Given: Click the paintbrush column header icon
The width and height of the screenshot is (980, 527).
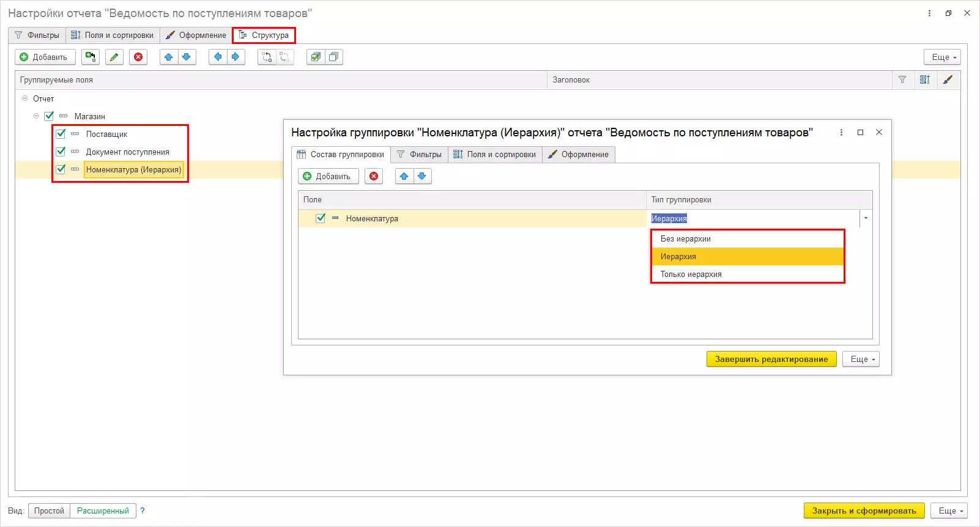Looking at the screenshot, I should tap(948, 79).
